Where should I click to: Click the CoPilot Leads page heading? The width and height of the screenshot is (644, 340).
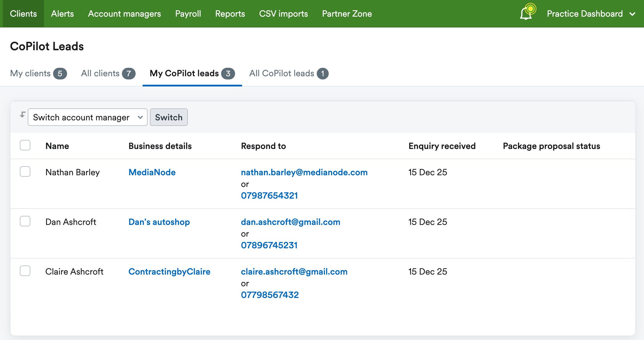(47, 46)
